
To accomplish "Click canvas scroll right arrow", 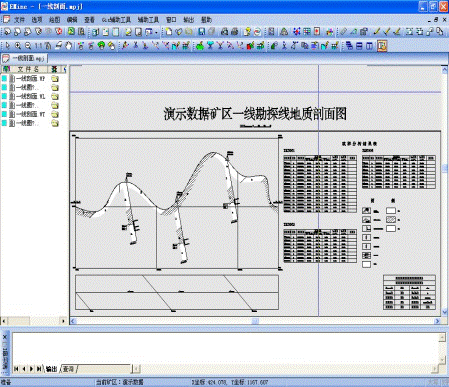I will click(437, 321).
